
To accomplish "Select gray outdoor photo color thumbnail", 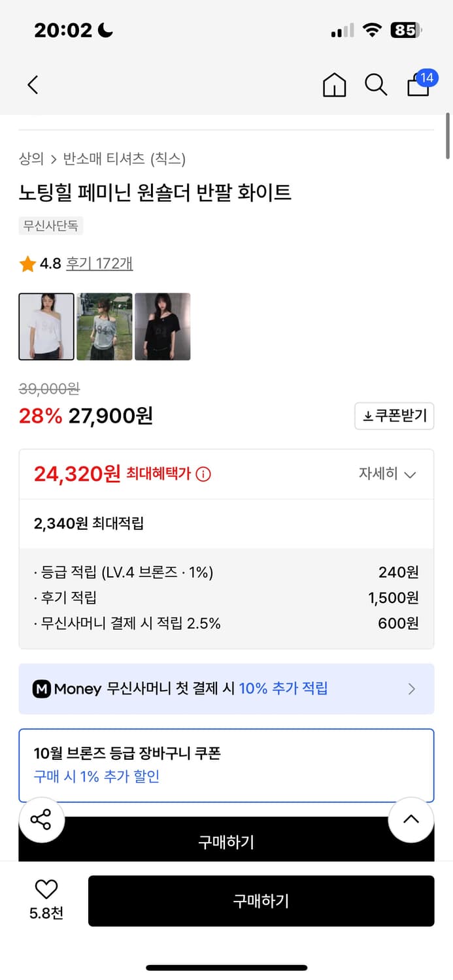I will pyautogui.click(x=105, y=327).
